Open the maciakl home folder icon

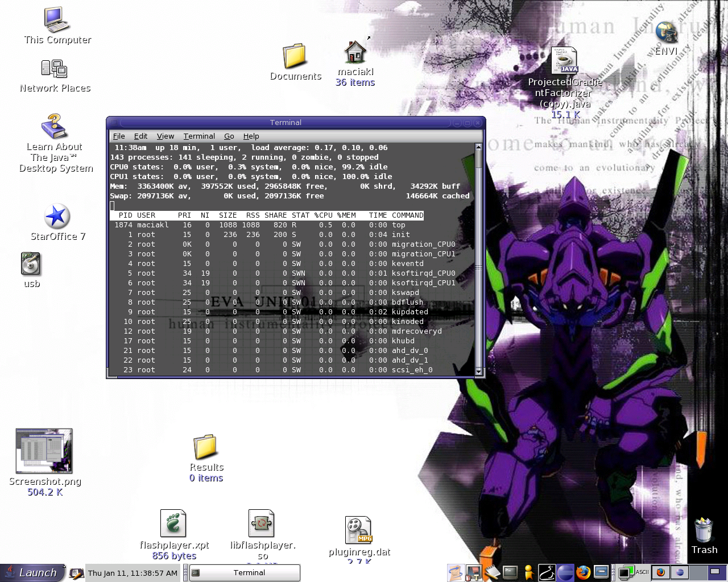tap(355, 52)
